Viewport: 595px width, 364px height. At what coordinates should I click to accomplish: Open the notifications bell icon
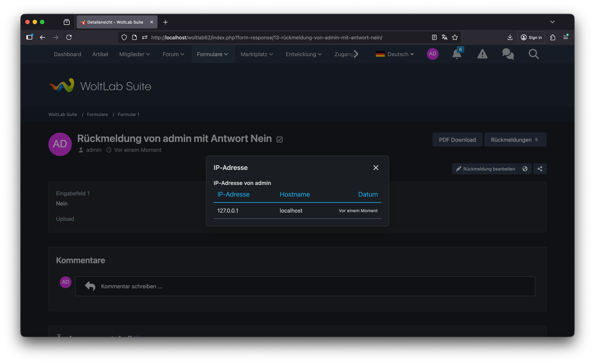(x=456, y=54)
